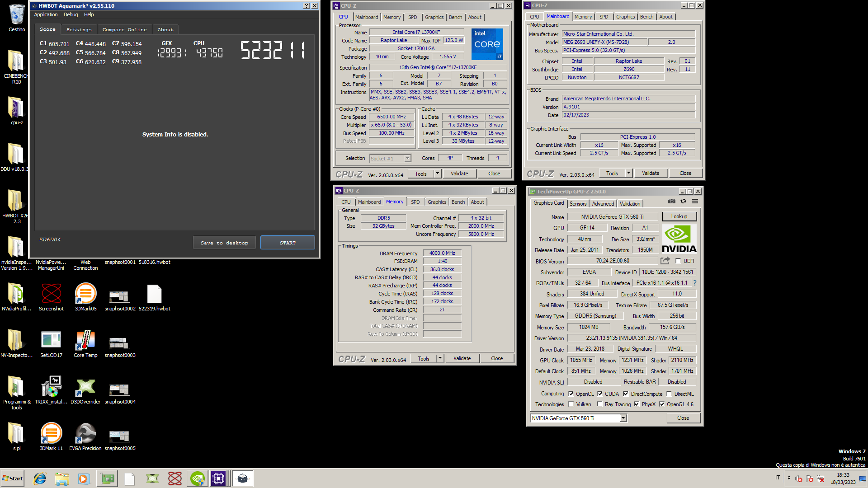Expand the GeForce GTX 560 Ti GPU selector
The image size is (868, 488).
pos(623,418)
